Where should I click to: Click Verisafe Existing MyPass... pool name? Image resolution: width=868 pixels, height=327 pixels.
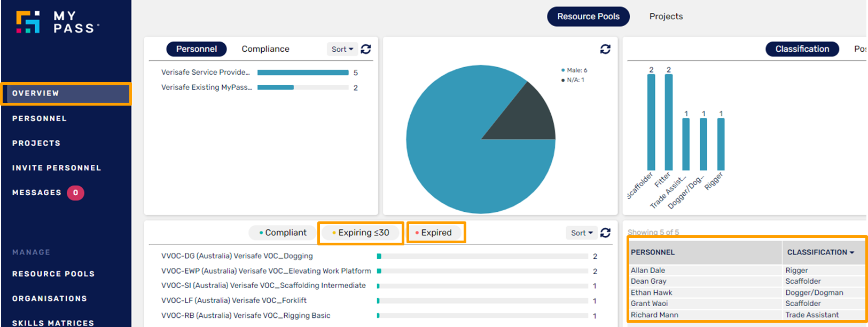point(207,87)
